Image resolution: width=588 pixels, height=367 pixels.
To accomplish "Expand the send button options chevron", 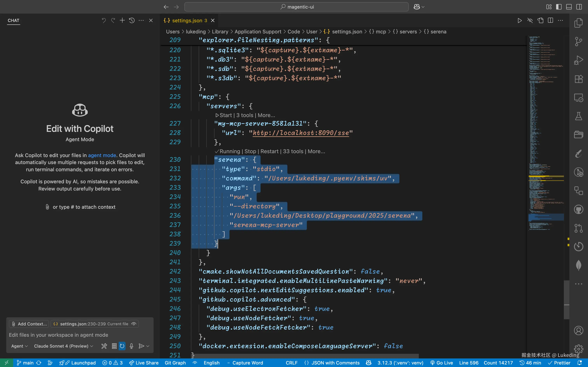I will (148, 346).
